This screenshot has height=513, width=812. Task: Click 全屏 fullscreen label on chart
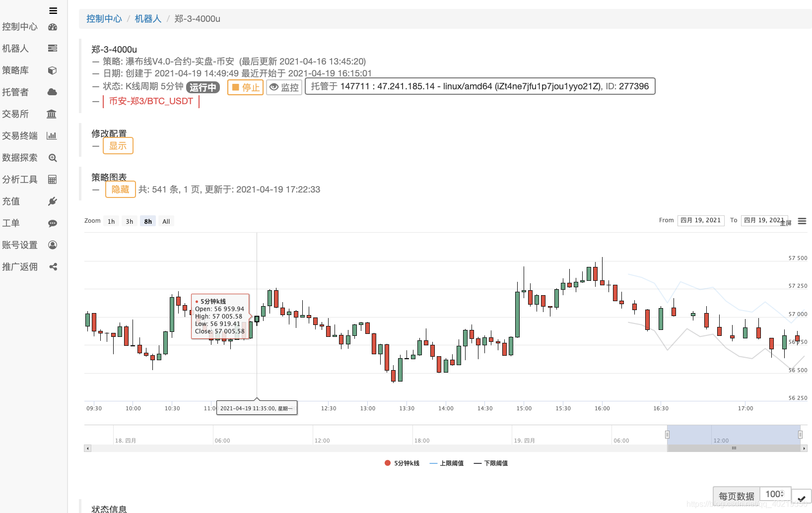(x=786, y=223)
